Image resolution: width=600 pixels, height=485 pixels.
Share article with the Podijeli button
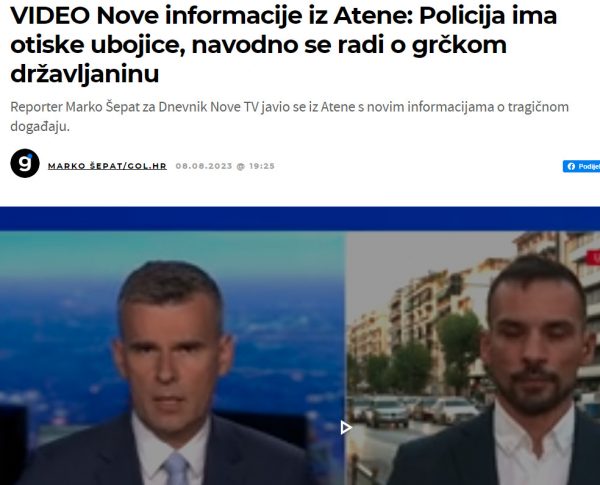(581, 166)
